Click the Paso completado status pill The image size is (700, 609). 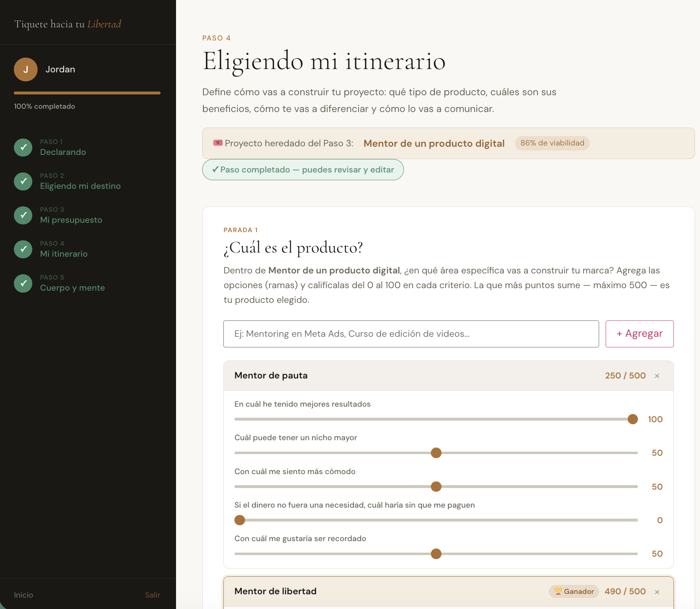pos(303,170)
